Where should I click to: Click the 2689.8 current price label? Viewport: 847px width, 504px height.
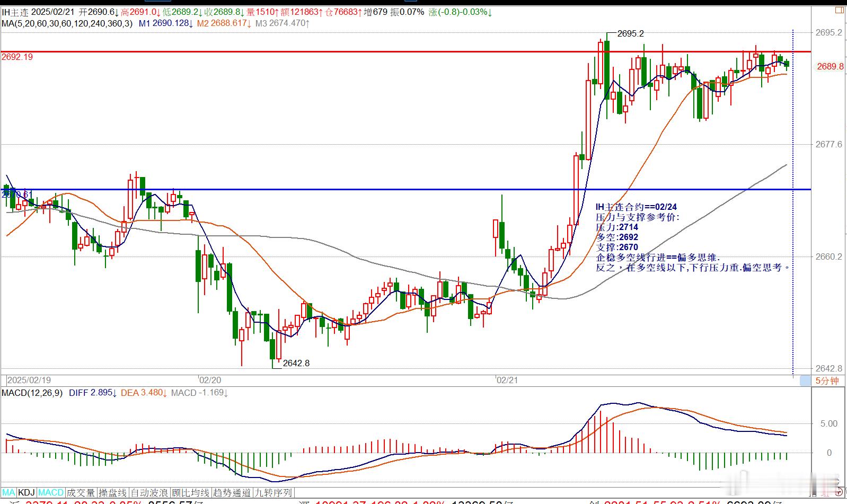click(830, 66)
